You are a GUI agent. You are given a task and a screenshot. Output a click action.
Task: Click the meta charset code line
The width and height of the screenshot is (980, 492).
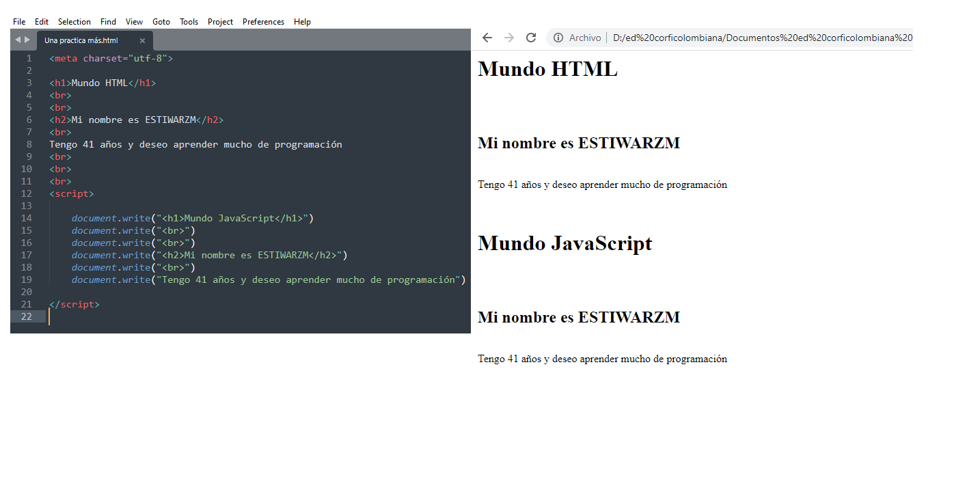[111, 58]
